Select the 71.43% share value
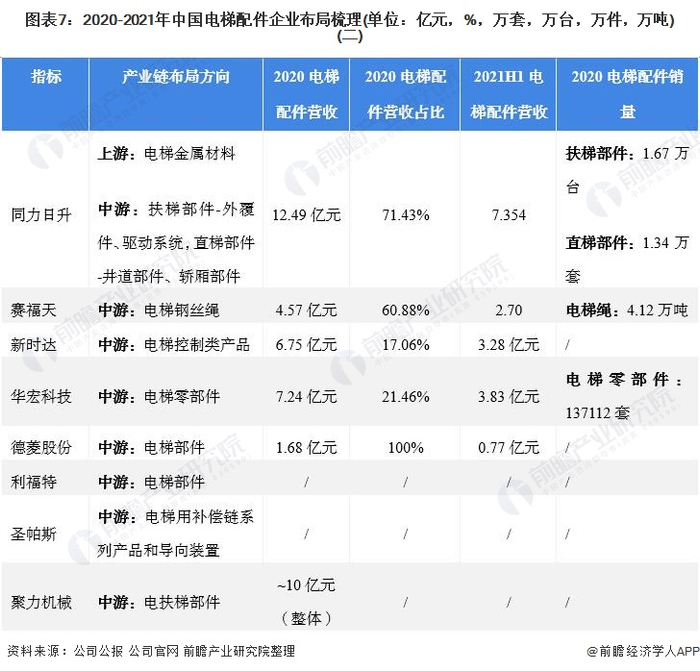The image size is (700, 671). [405, 215]
